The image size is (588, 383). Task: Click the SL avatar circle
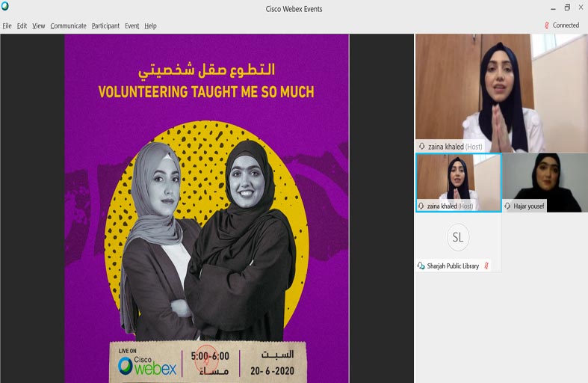(x=458, y=237)
